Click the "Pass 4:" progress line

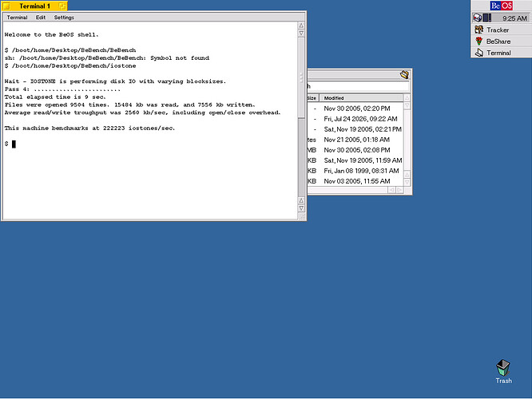click(x=62, y=89)
